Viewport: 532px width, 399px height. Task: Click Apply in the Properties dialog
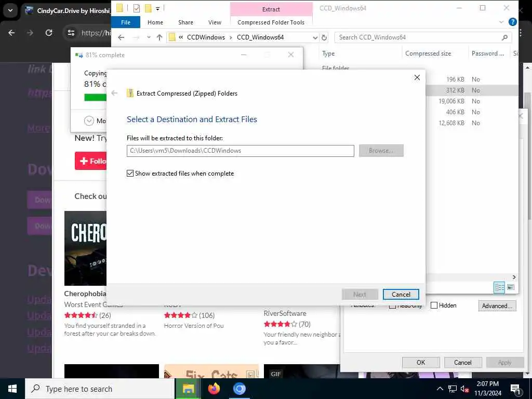point(504,362)
